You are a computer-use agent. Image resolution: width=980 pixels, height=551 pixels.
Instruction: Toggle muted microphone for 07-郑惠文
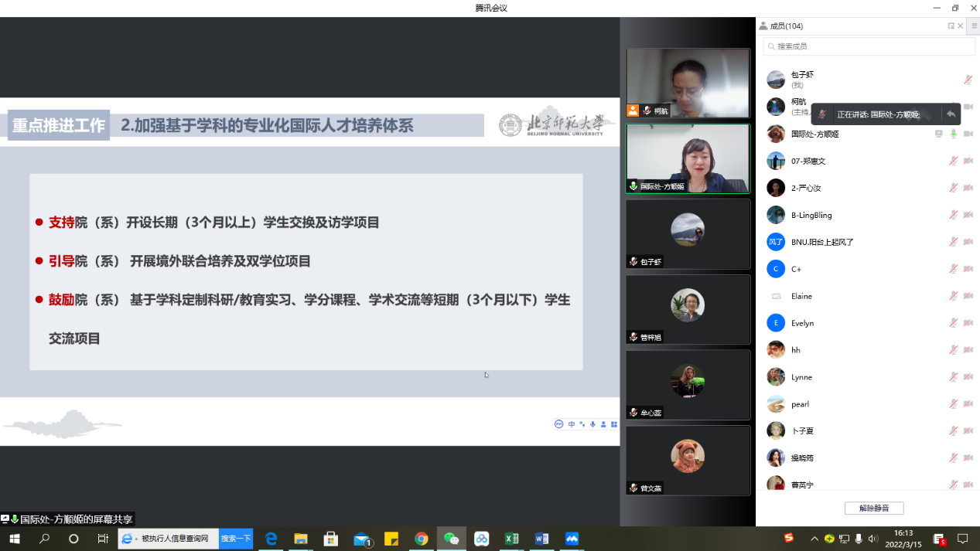[954, 161]
